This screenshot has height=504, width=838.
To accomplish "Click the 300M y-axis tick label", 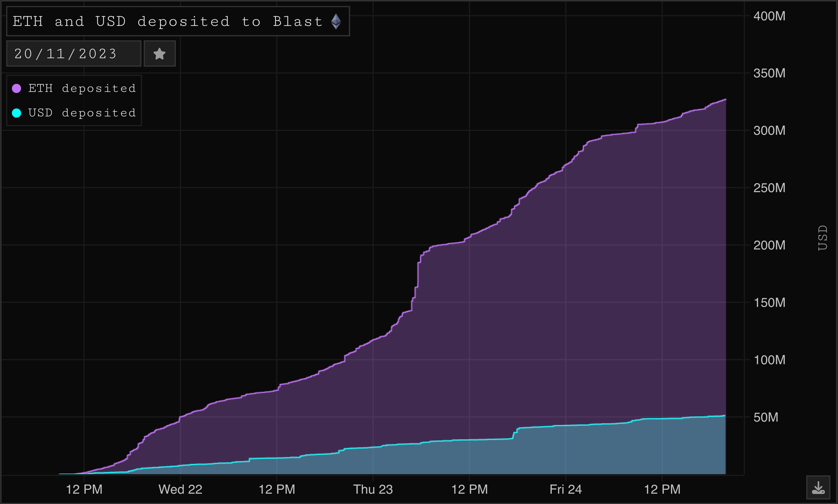I will (769, 130).
